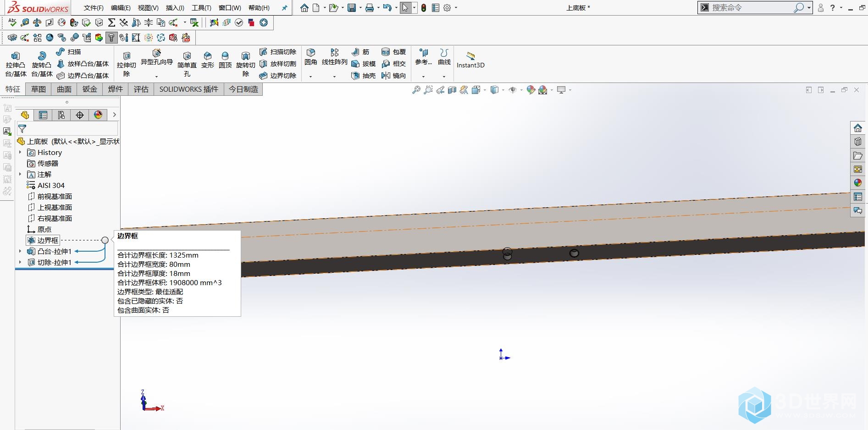
Task: Choose the Shell (抽壳) tool
Action: click(364, 76)
